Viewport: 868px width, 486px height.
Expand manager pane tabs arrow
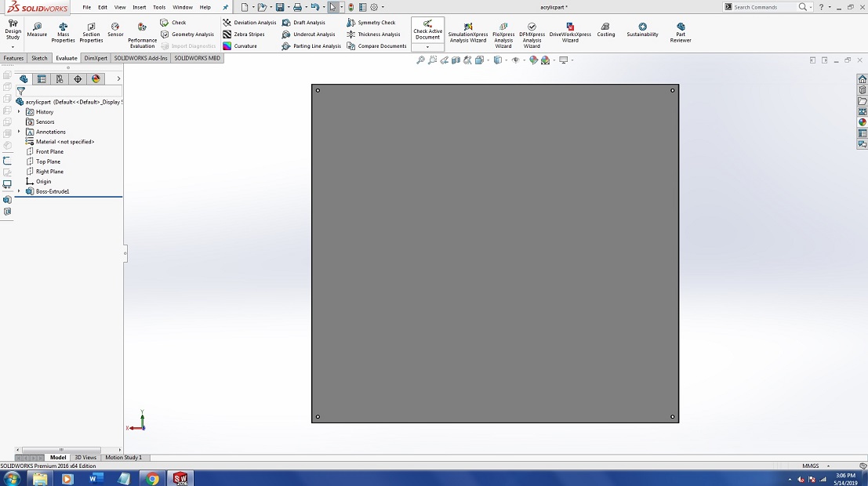tap(118, 79)
